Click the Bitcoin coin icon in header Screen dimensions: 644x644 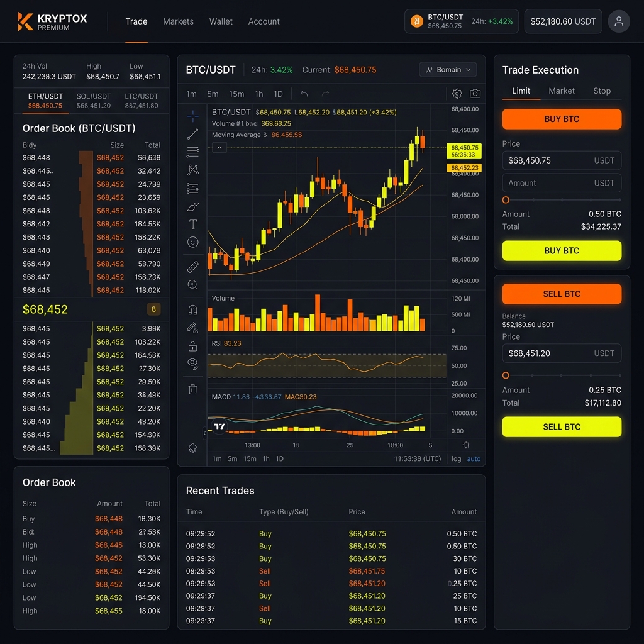[416, 21]
